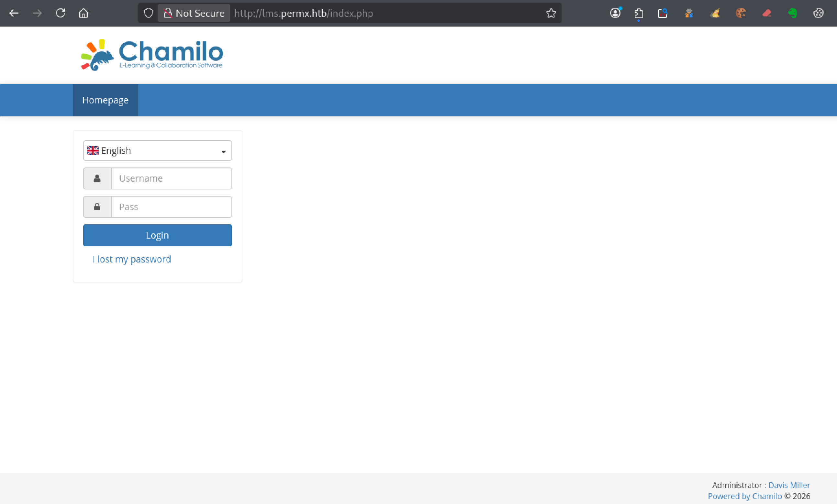Click the pink eraser extension icon
Screen dimensions: 837x504
pos(767,13)
